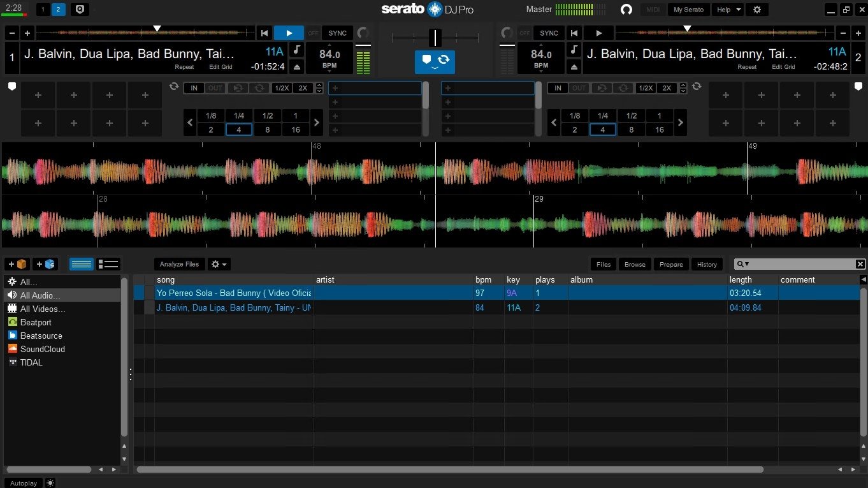Eject the track from deck 2
868x488 pixels.
pyautogui.click(x=574, y=66)
